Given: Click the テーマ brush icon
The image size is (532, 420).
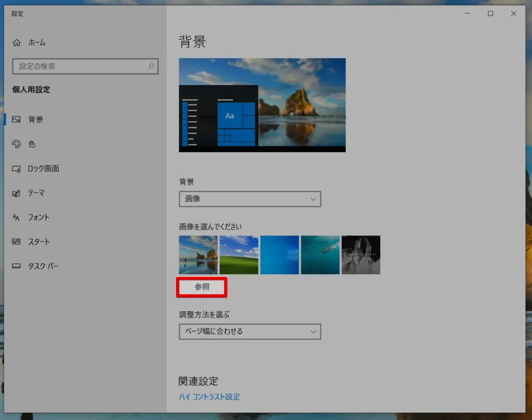Looking at the screenshot, I should (x=16, y=193).
